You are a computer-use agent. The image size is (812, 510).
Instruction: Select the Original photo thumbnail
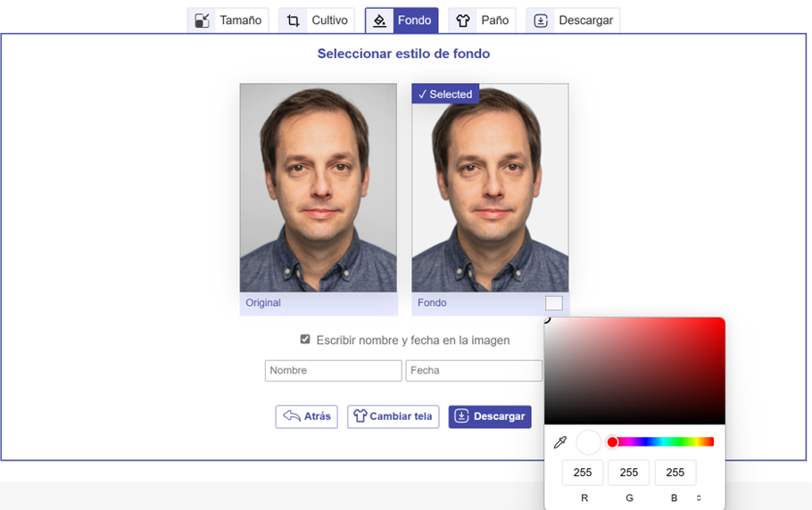click(319, 188)
